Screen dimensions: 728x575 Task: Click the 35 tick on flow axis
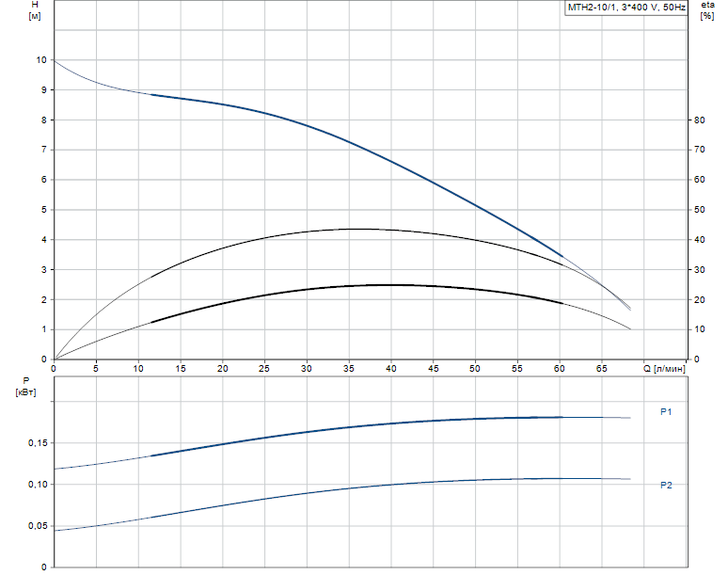(349, 368)
